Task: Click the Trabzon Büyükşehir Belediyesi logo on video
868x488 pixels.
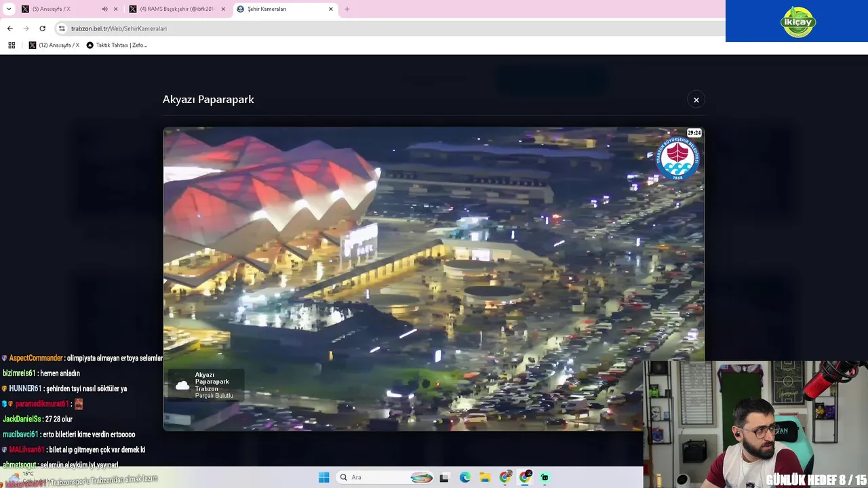Action: (677, 159)
